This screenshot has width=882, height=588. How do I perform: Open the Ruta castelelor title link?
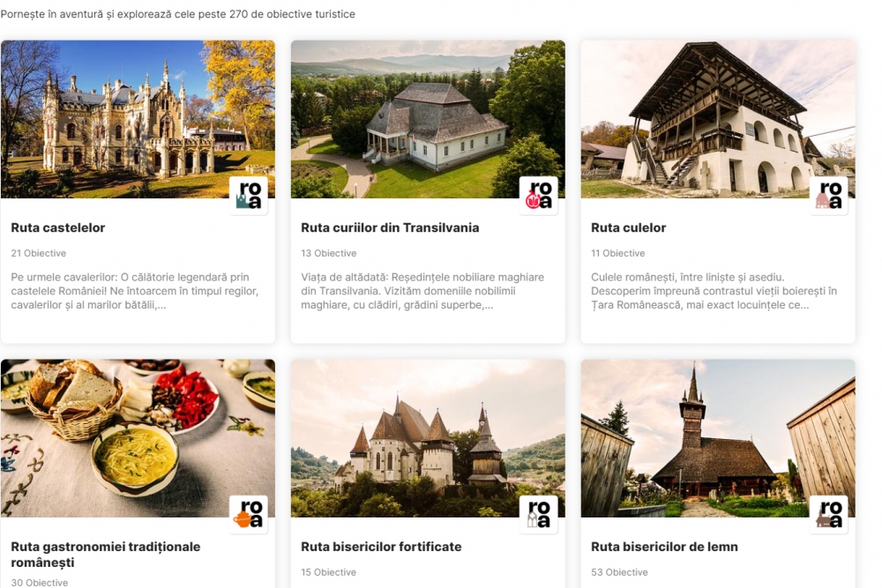point(58,227)
